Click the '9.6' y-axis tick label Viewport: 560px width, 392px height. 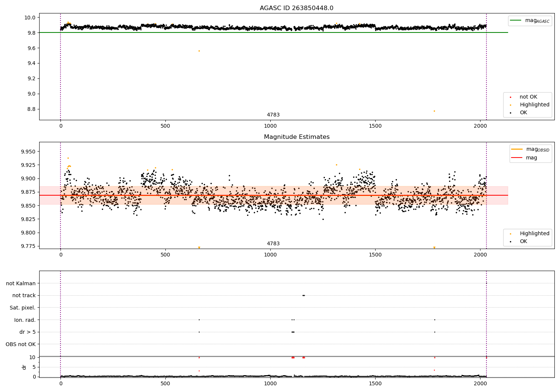pos(31,48)
